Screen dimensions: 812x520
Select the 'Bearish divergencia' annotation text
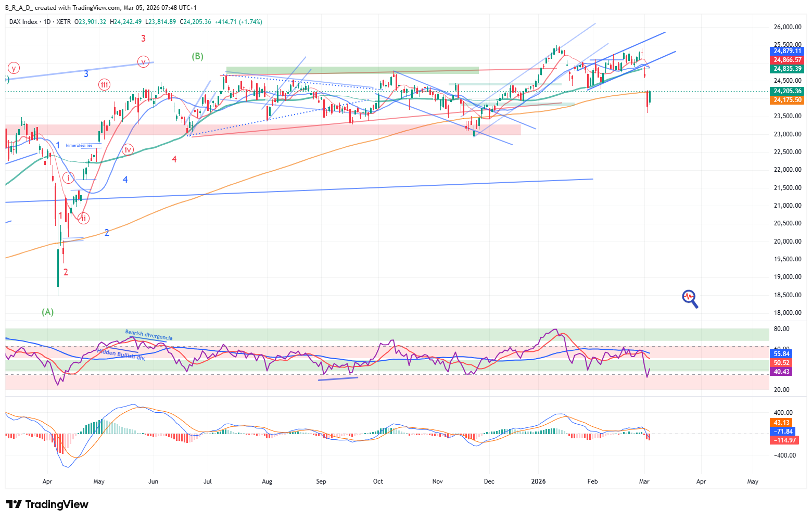[149, 335]
